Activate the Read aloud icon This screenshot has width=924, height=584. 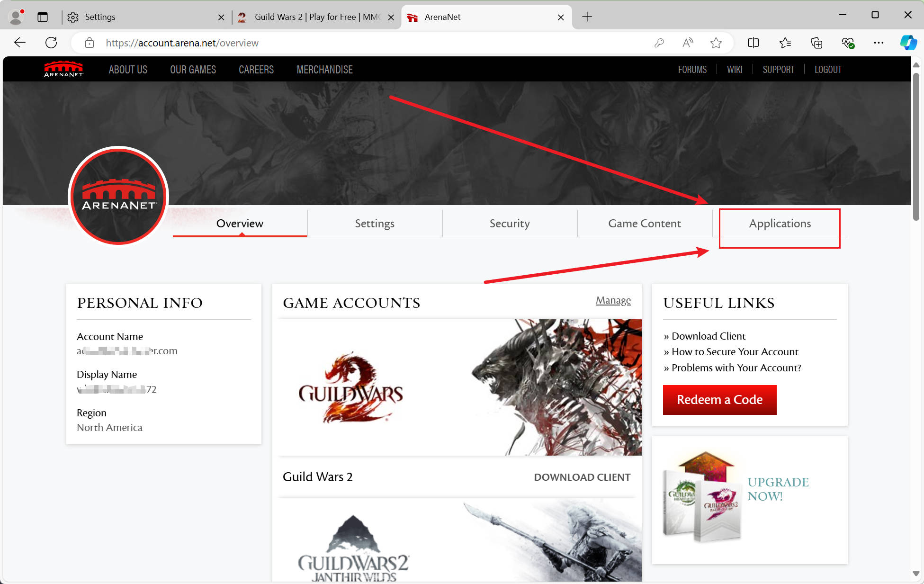[688, 43]
